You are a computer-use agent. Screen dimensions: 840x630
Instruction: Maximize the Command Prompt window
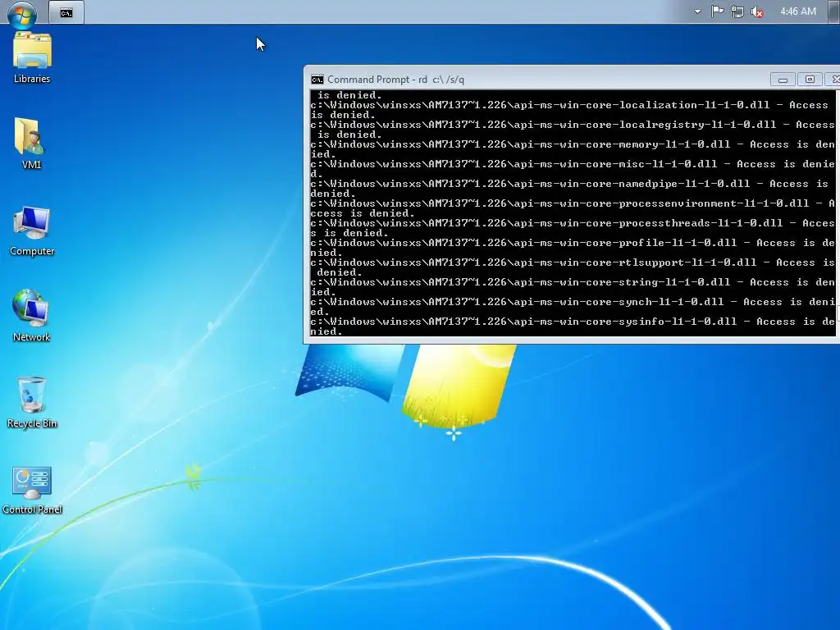pos(810,80)
